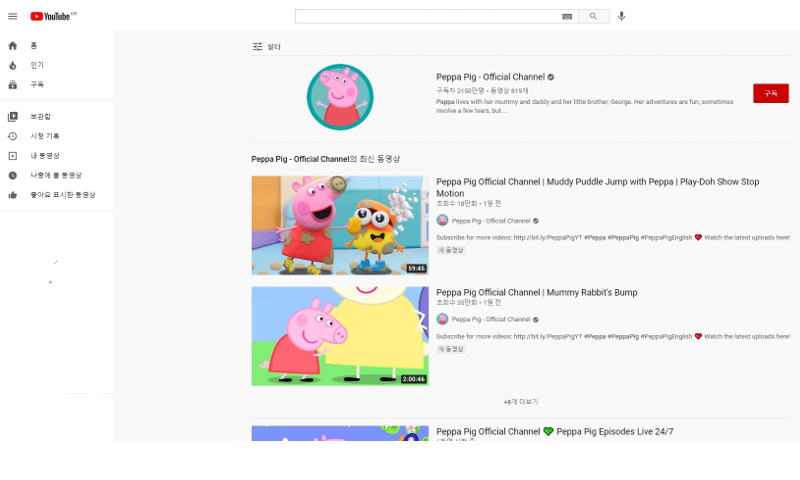Open the hamburger guide menu

click(x=13, y=16)
